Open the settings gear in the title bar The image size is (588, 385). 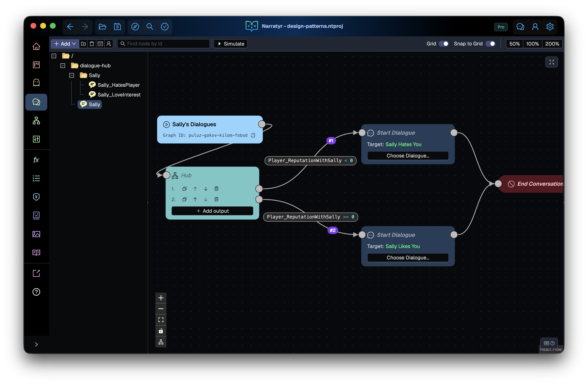[550, 26]
